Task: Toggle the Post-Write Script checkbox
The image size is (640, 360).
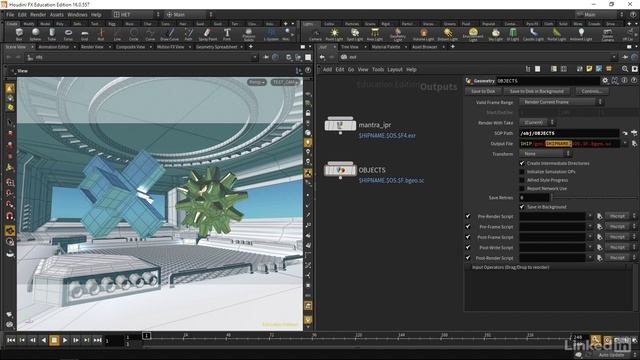Action: tap(468, 247)
